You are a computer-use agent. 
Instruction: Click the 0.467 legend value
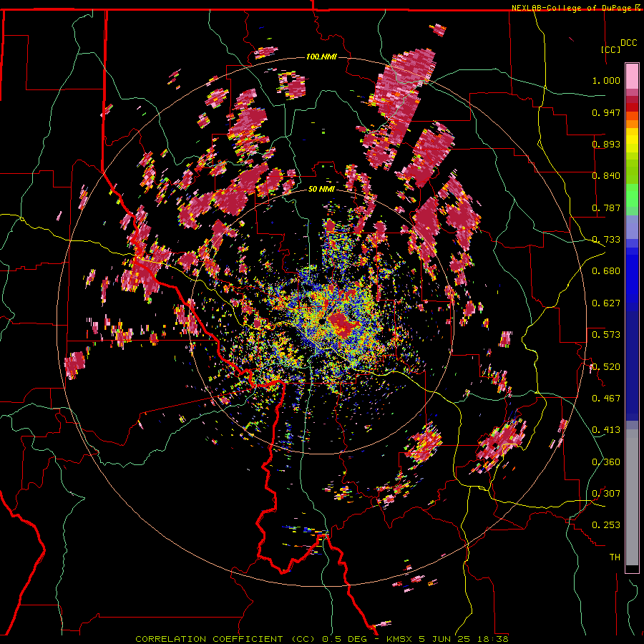(606, 398)
